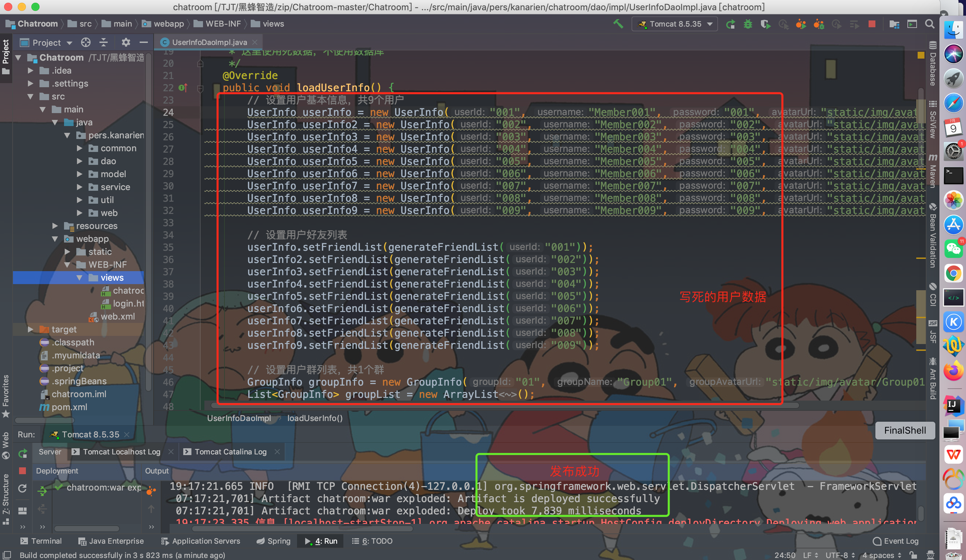Click the 4 spaces indent selector
Image resolution: width=966 pixels, height=560 pixels.
(x=881, y=555)
